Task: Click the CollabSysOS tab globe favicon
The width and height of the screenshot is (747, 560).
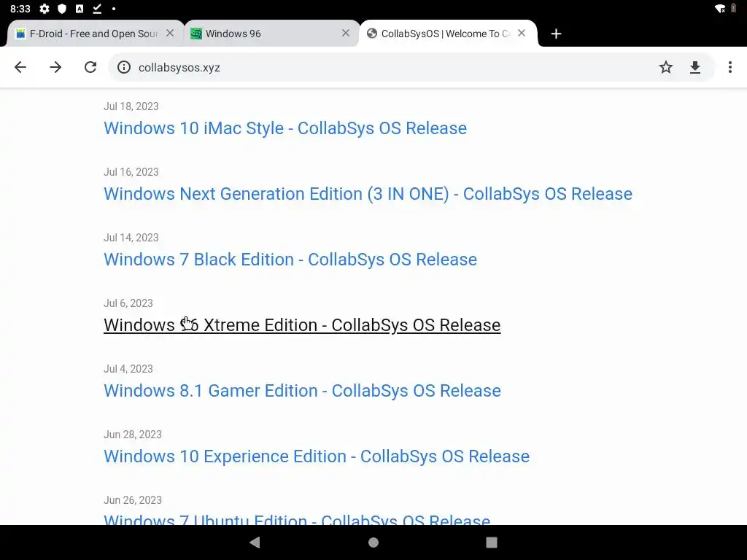Action: click(x=372, y=34)
